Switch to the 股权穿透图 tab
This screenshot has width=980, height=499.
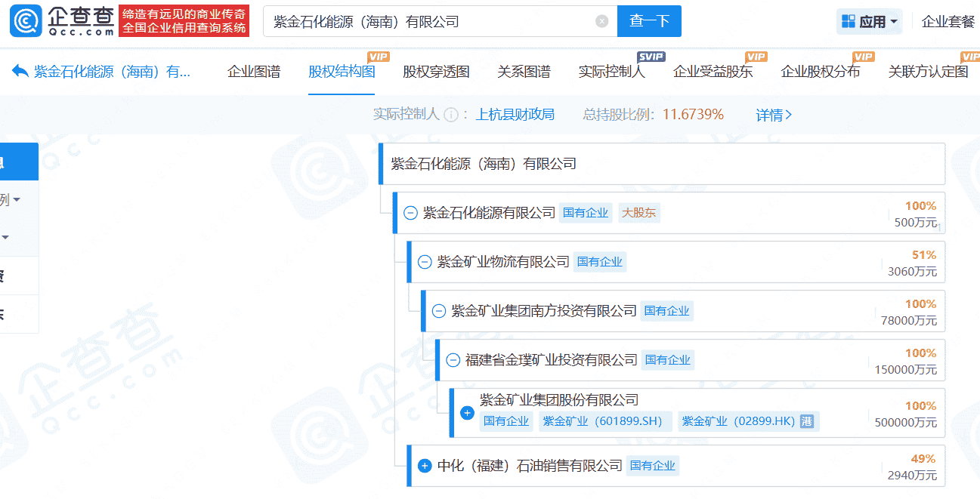pyautogui.click(x=436, y=72)
